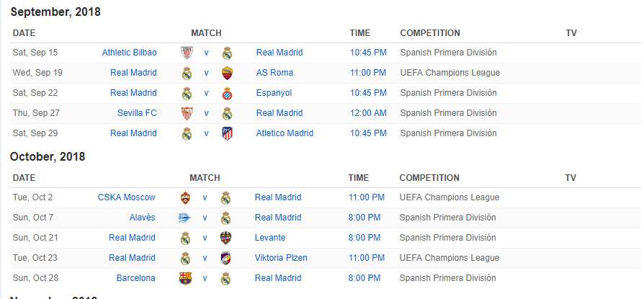Viewport: 644px width, 299px height.
Task: Click the CSKA Moscow club crest
Action: click(x=186, y=197)
